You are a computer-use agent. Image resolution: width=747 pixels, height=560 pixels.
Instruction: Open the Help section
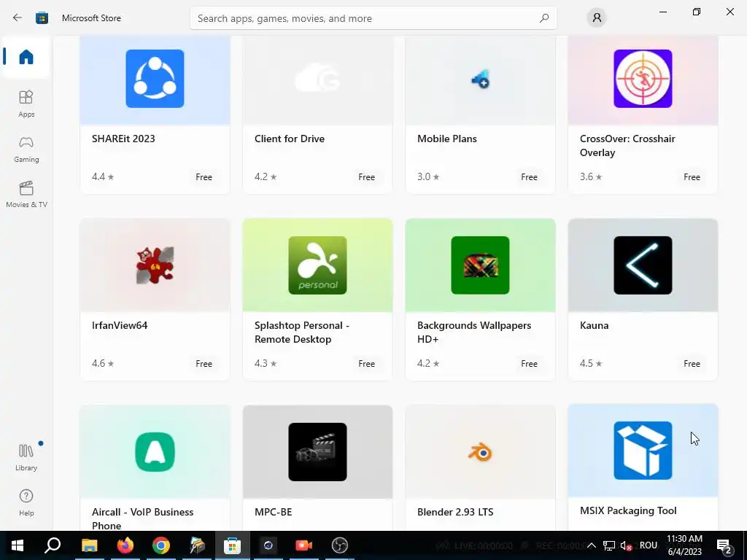[x=26, y=503]
